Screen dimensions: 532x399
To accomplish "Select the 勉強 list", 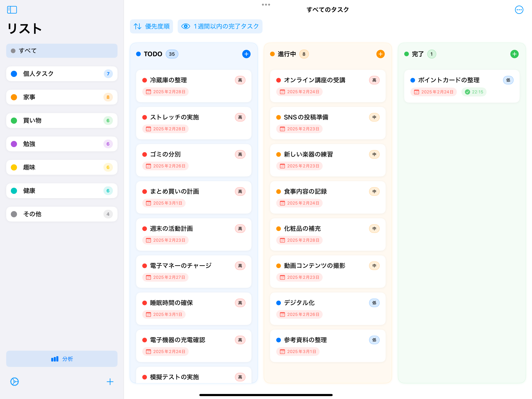I will coord(62,144).
